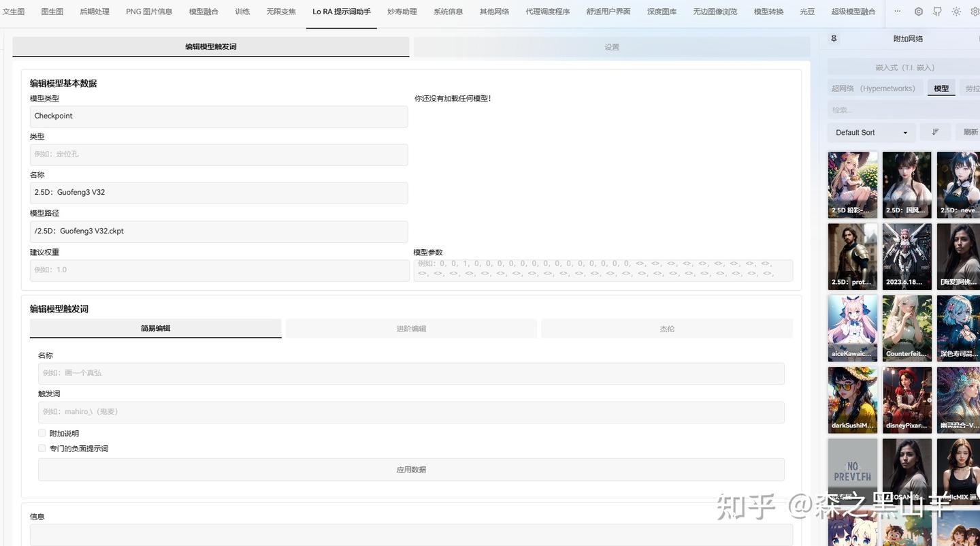The width and height of the screenshot is (980, 546).
Task: Select the darkSushiM model card
Action: coord(853,400)
